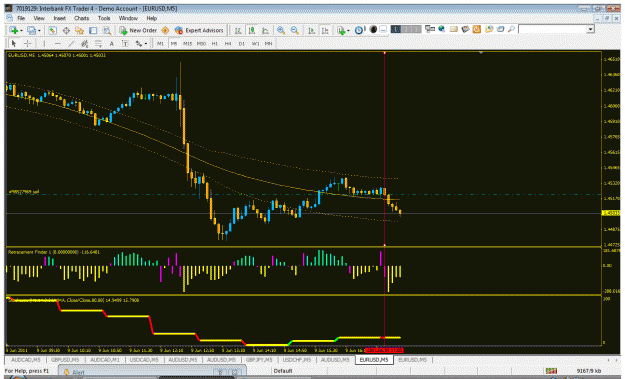This screenshot has height=379, width=625.
Task: Toggle line chart mode
Action: click(x=265, y=30)
